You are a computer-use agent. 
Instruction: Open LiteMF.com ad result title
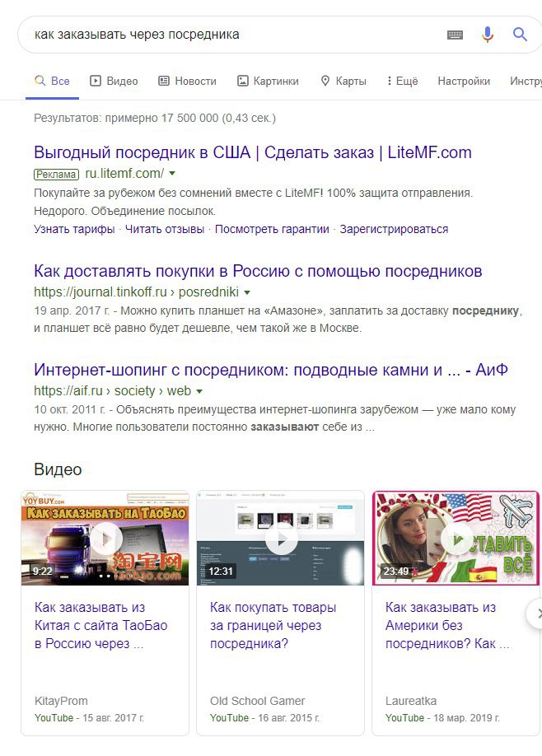pyautogui.click(x=253, y=152)
